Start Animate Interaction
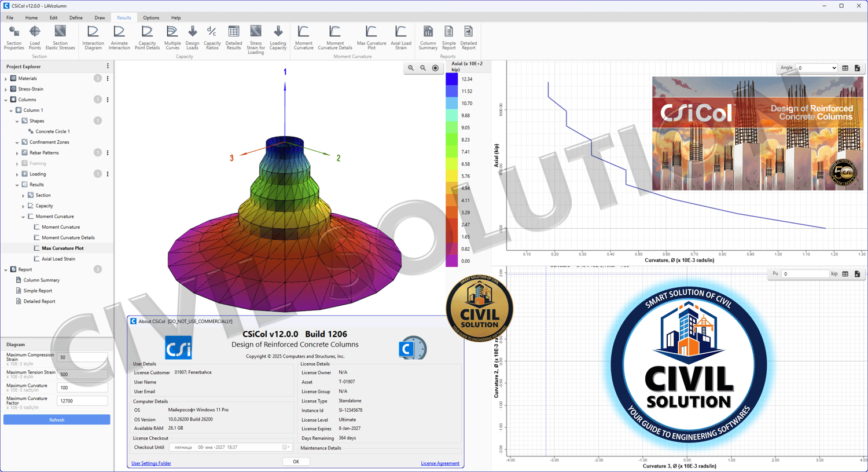The height and width of the screenshot is (472, 868). tap(119, 38)
